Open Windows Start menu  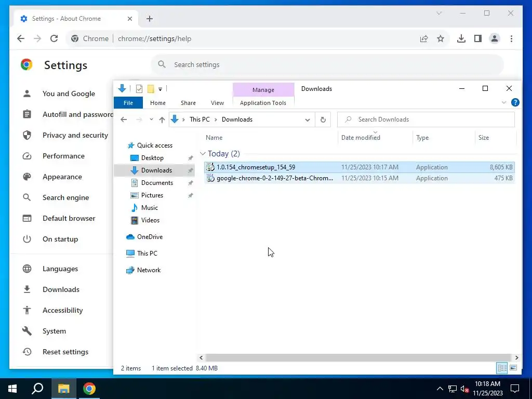pyautogui.click(x=12, y=389)
